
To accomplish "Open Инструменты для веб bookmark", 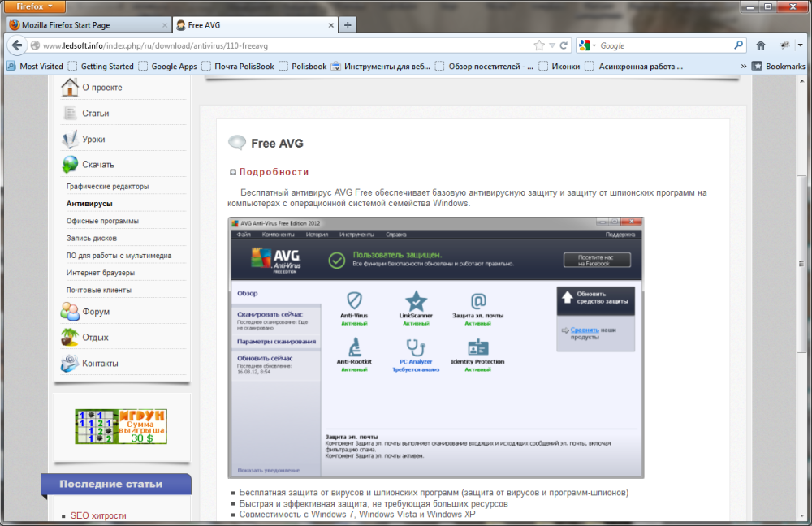I will tap(381, 67).
